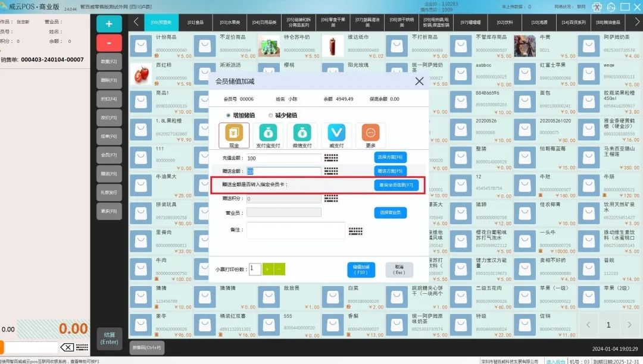Image resolution: width=643 pixels, height=364 pixels.
Task: Click customer service headset icon in title bar
Action: click(x=610, y=7)
